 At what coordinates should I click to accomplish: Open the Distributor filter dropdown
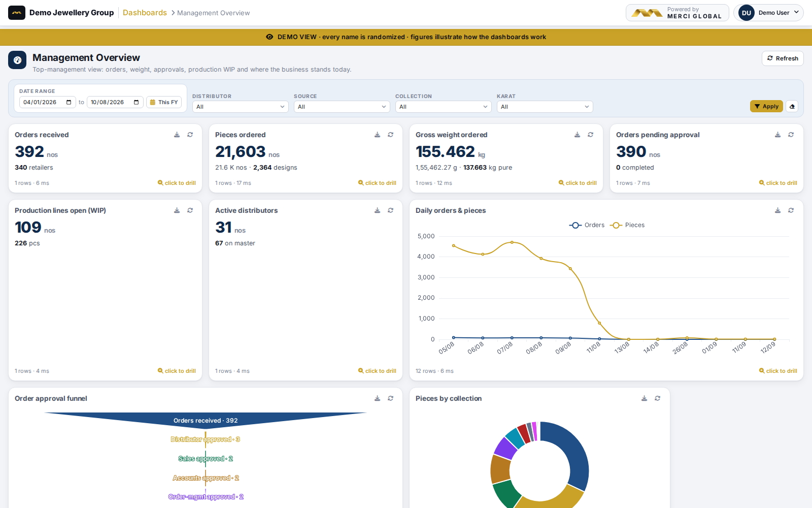[241, 107]
